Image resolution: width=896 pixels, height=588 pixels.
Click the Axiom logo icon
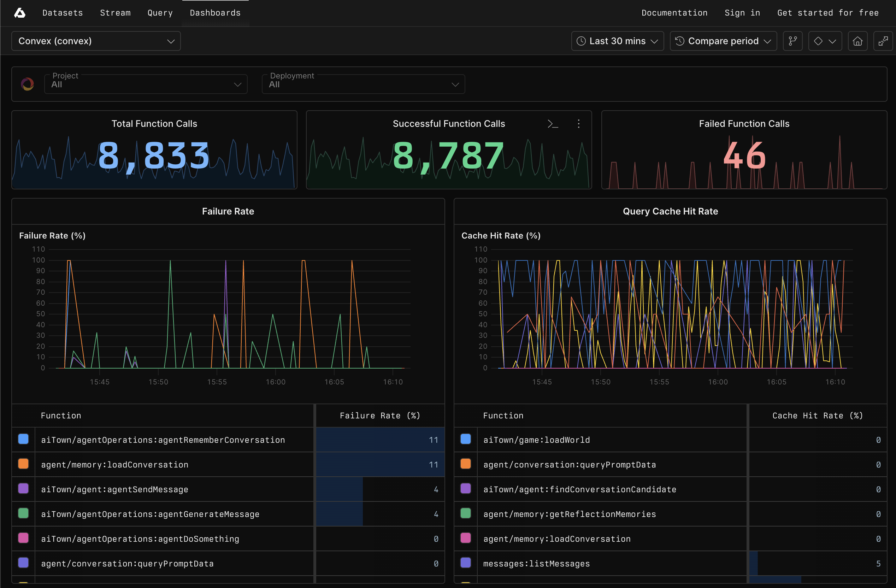(x=19, y=13)
